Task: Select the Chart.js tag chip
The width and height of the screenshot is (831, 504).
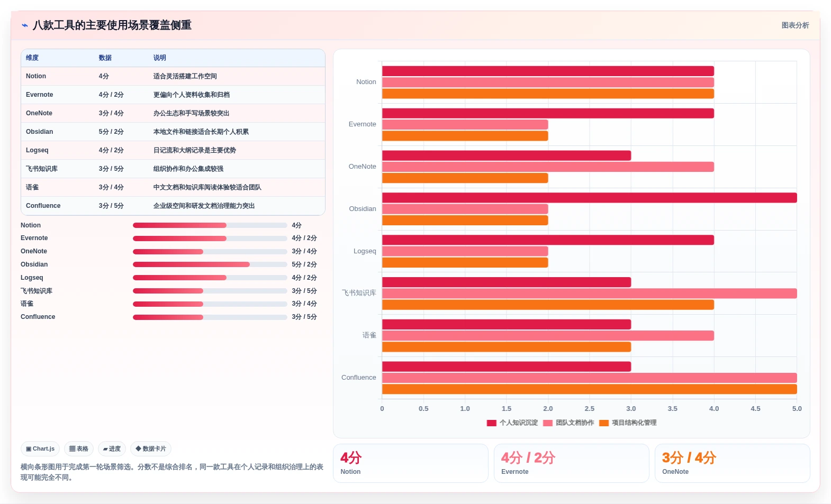Action: coord(40,449)
